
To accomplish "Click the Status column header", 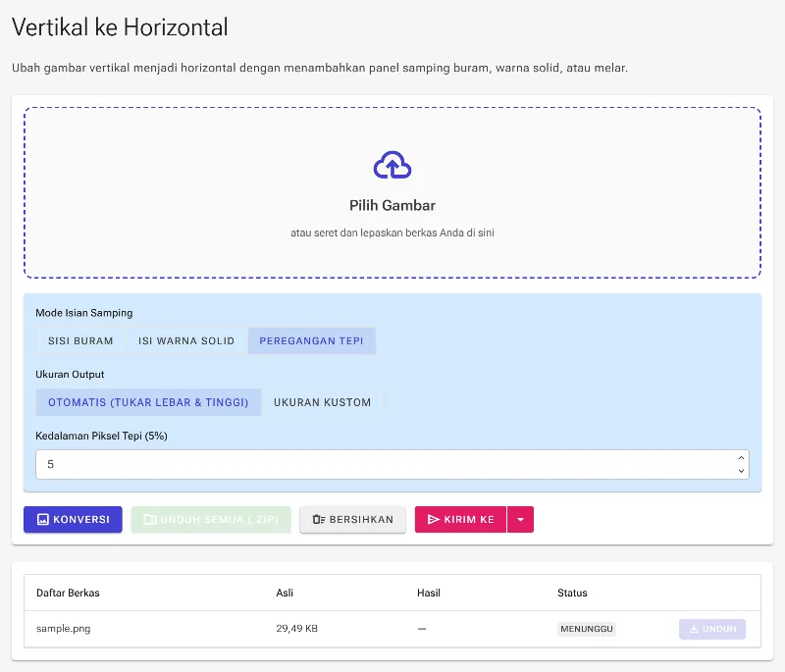I will (x=572, y=594).
